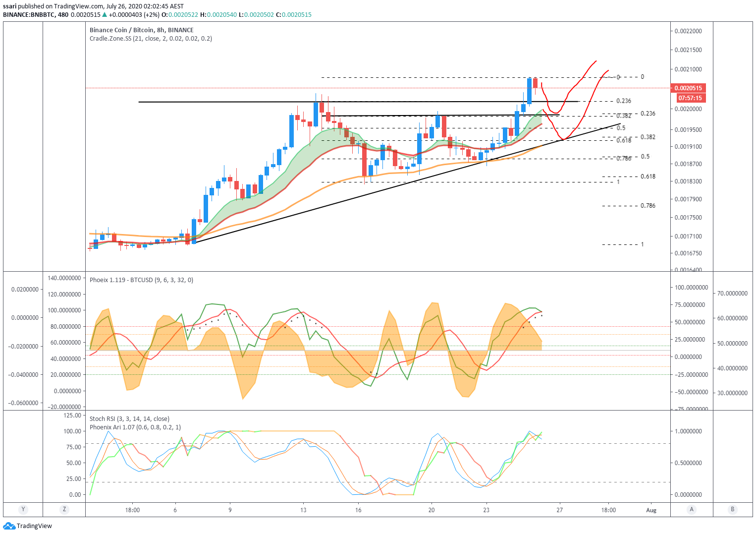
Task: Click the Phoenix Ari 1.07 indicator legend
Action: click(x=135, y=427)
